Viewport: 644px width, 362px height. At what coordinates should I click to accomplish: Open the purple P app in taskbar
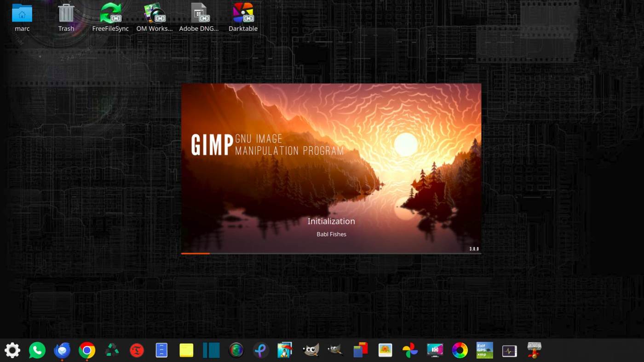(x=261, y=351)
